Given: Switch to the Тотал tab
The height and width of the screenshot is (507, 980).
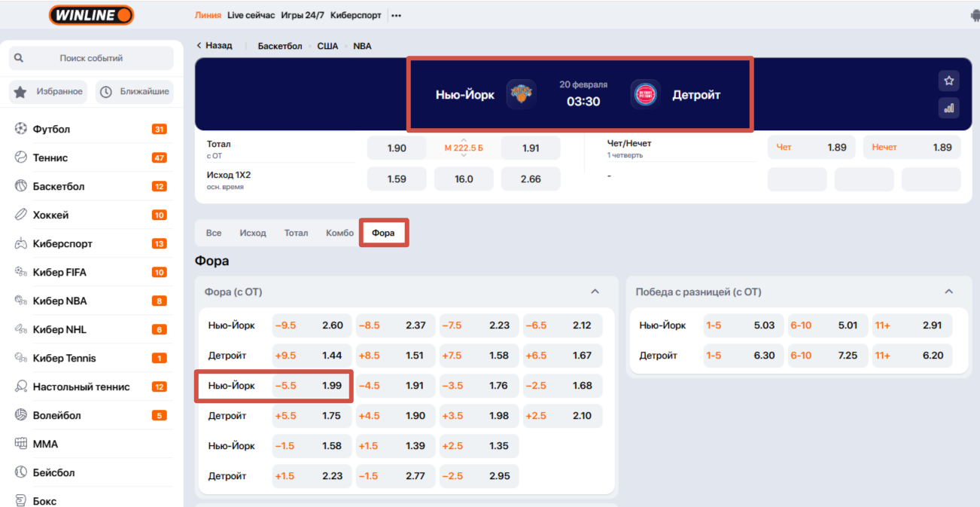Looking at the screenshot, I should (296, 233).
